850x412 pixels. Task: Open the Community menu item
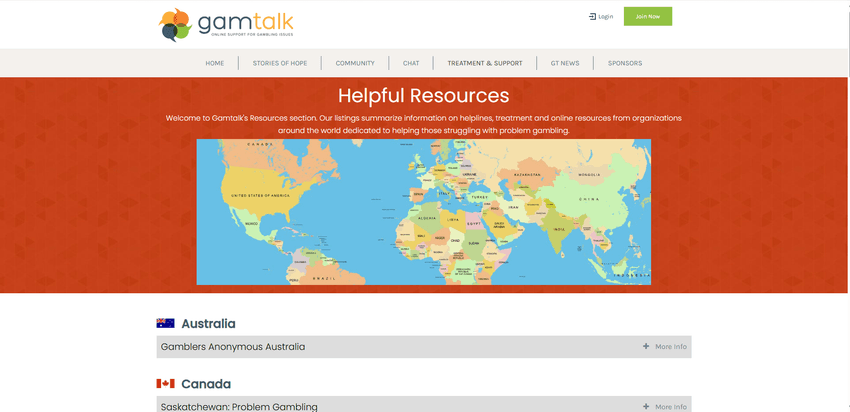point(355,63)
